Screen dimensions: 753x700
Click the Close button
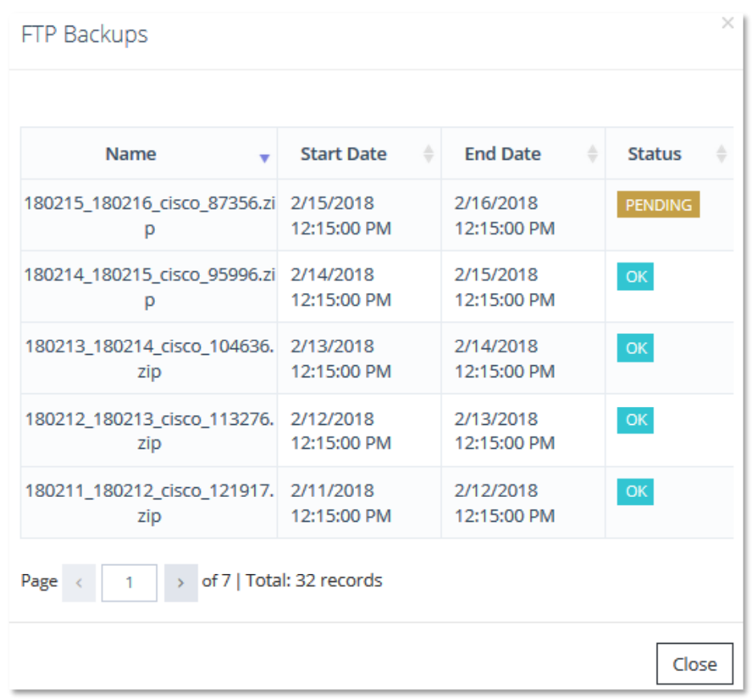click(x=694, y=664)
